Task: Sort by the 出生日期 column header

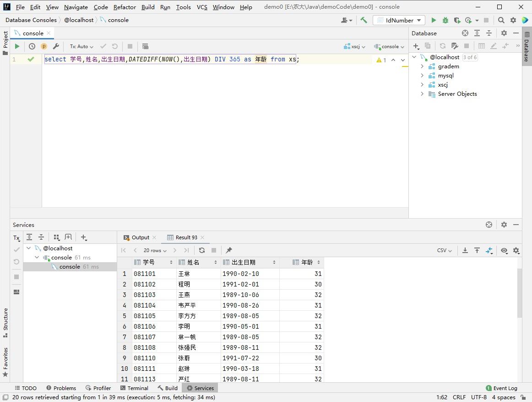Action: (x=244, y=262)
